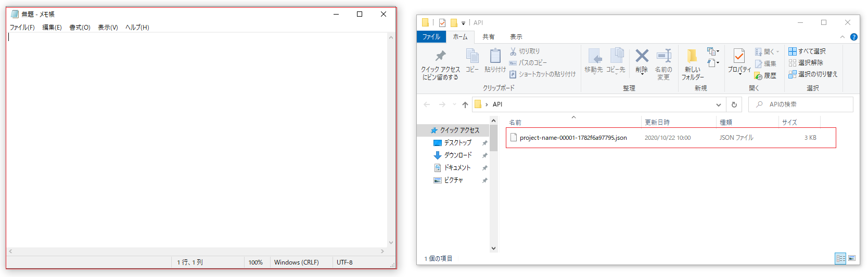868x277 pixels.
Task: Click the Rename (名前の変更) icon
Action: [x=663, y=56]
